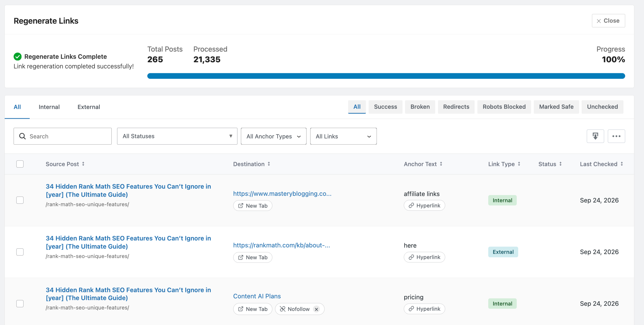
Task: Check the row with 'here' anchor text
Action: pos(20,252)
